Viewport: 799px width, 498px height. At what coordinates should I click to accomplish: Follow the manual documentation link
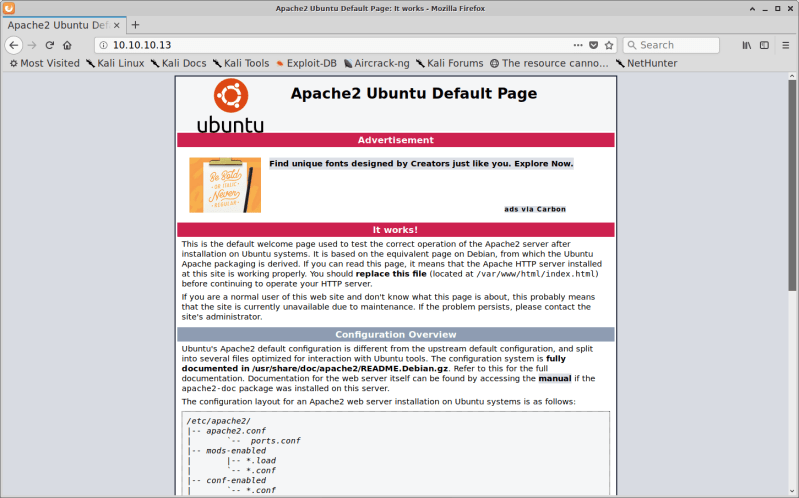click(x=554, y=378)
